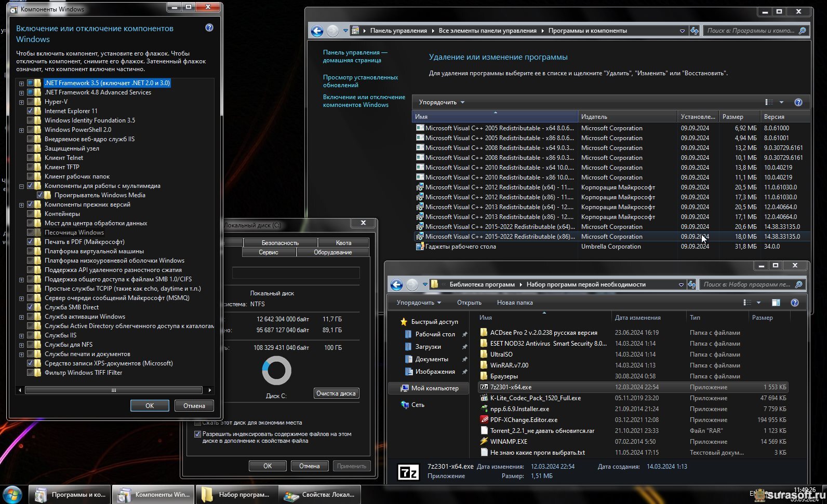Click the refresh icon beside Programs address bar
The width and height of the screenshot is (827, 504).
(x=695, y=31)
